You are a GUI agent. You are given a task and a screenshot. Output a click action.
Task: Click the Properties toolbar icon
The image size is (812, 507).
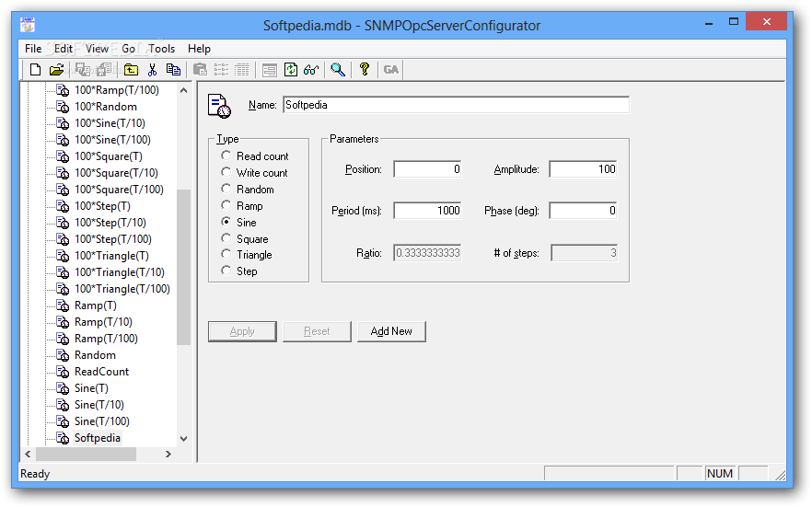pos(269,69)
